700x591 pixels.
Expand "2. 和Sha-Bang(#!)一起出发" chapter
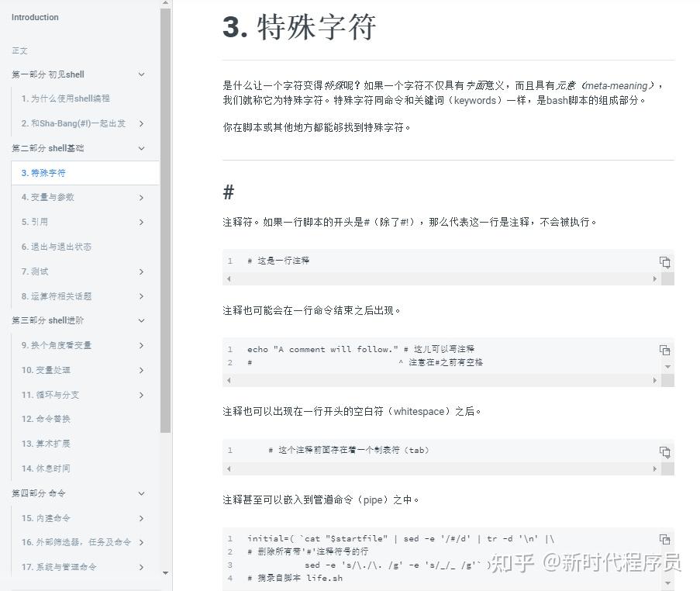pyautogui.click(x=141, y=123)
